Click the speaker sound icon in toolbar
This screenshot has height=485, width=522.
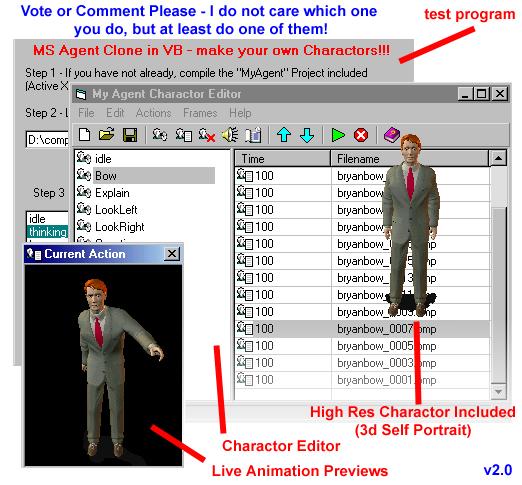(230, 135)
